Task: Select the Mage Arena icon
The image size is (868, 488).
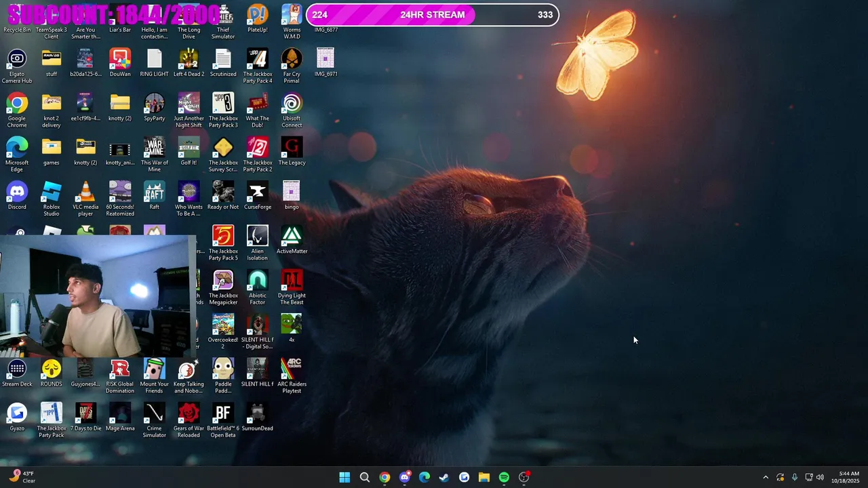Action: [120, 416]
